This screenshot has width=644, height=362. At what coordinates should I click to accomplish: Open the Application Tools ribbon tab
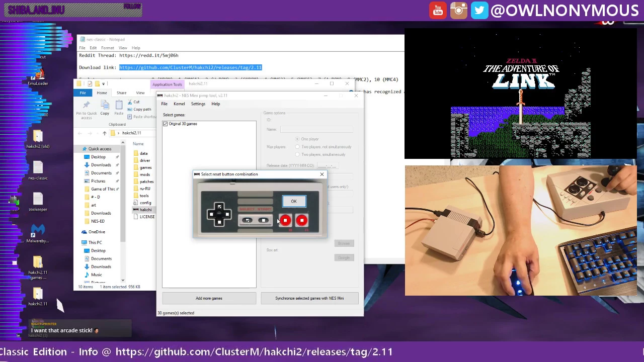click(x=167, y=84)
